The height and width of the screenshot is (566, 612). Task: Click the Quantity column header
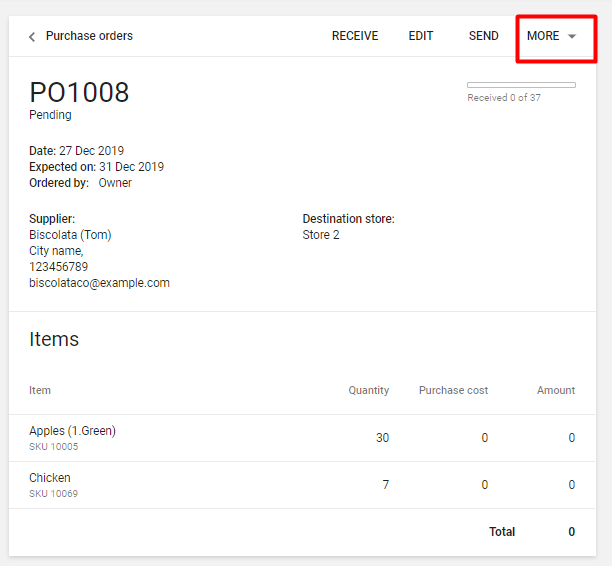click(x=368, y=390)
